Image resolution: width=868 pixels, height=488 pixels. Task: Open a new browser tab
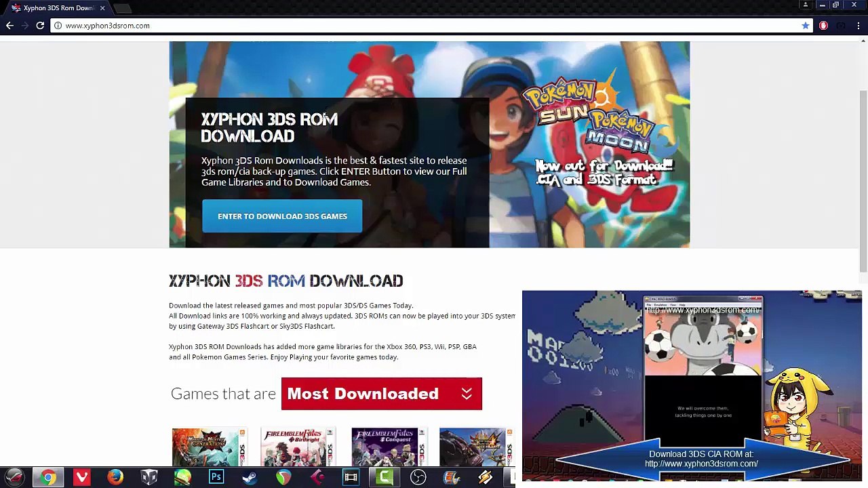[x=123, y=8]
